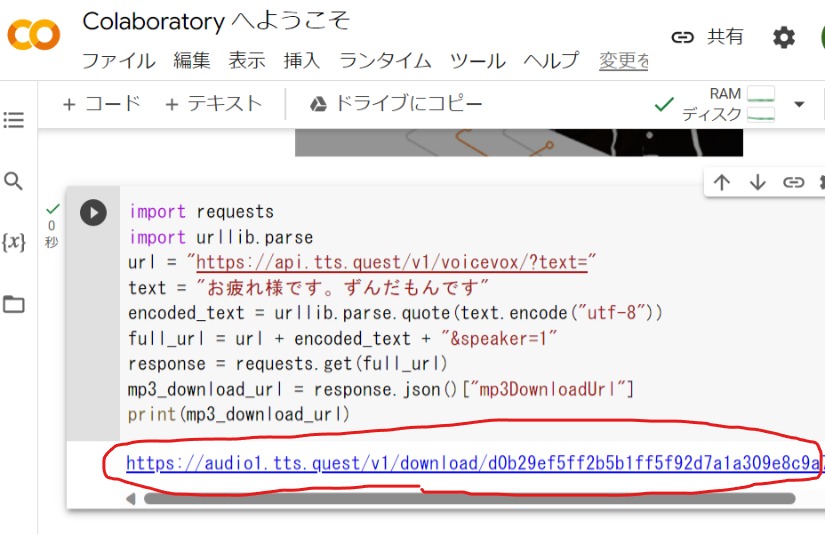Move cell up with arrow icon

click(x=722, y=182)
